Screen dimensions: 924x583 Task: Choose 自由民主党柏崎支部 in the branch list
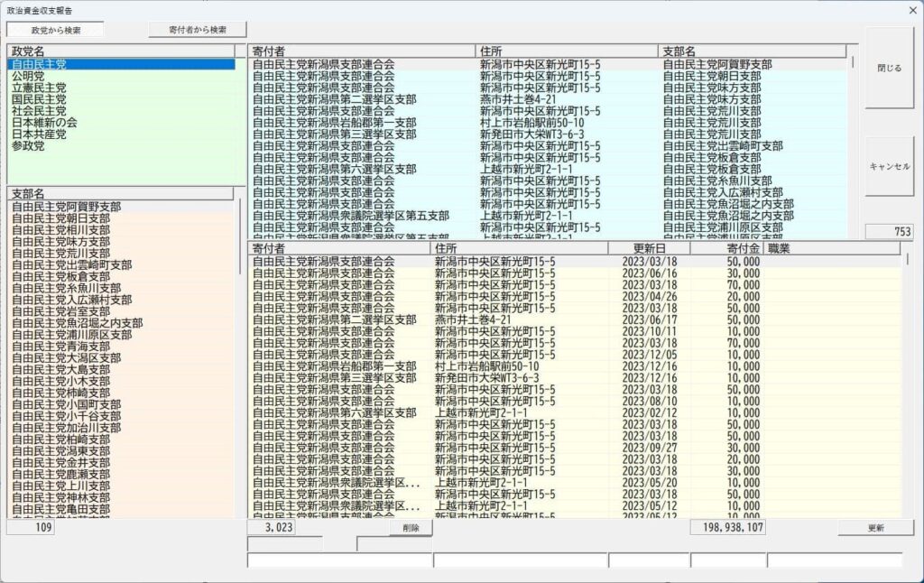[x=60, y=440]
